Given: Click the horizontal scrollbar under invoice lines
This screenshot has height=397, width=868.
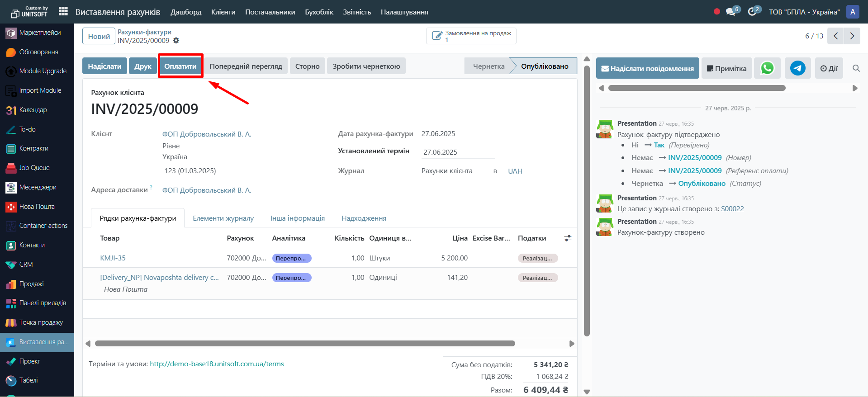Looking at the screenshot, I should point(304,344).
